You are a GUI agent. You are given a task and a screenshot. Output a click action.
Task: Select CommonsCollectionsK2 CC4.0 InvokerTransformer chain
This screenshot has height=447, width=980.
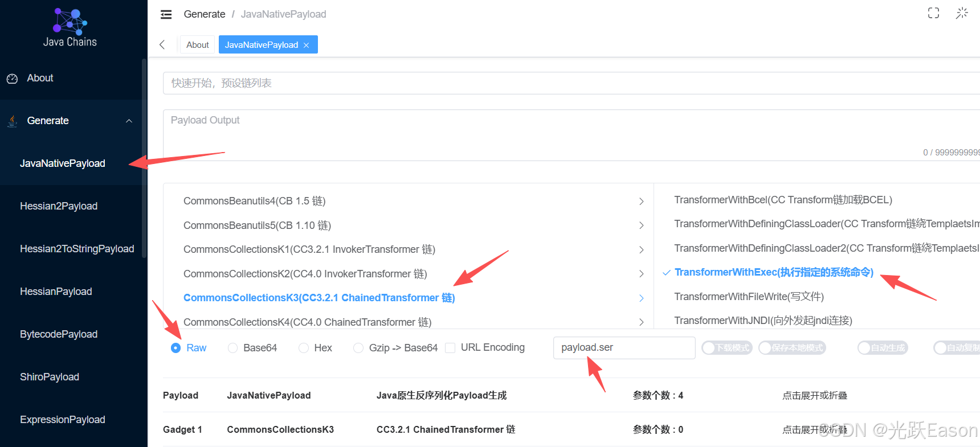(305, 274)
